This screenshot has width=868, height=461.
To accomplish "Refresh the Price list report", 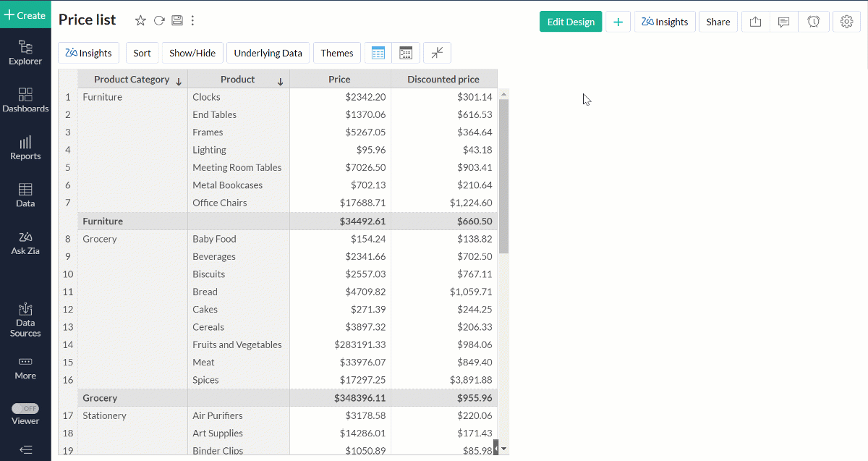I will click(159, 21).
